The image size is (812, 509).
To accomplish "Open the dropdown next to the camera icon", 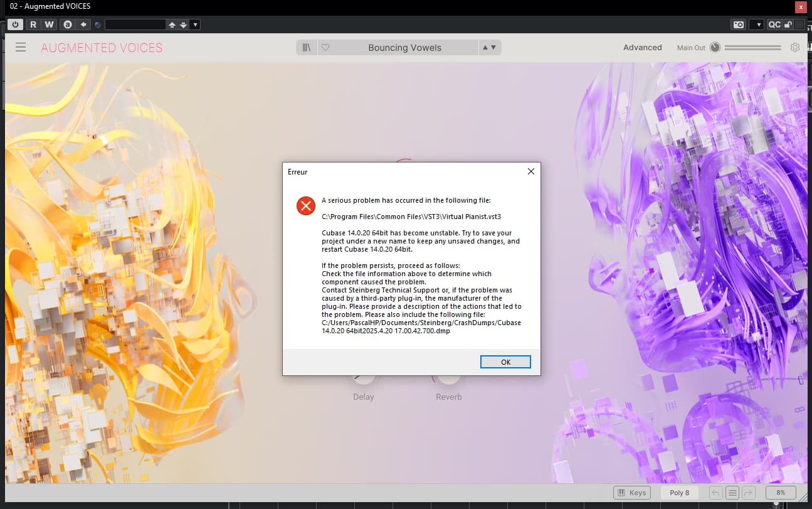I will pyautogui.click(x=757, y=24).
